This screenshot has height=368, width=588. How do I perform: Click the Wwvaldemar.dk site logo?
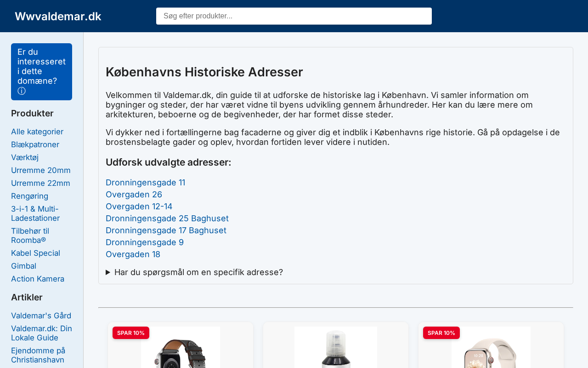click(x=58, y=16)
